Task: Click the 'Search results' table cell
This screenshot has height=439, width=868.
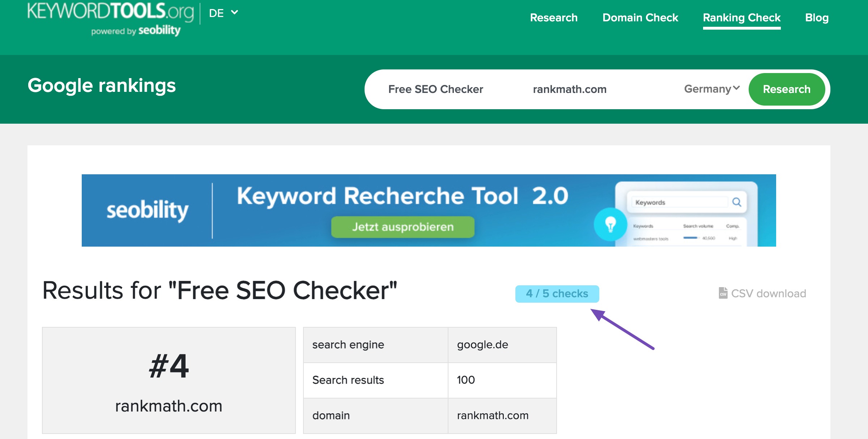Action: pyautogui.click(x=375, y=380)
